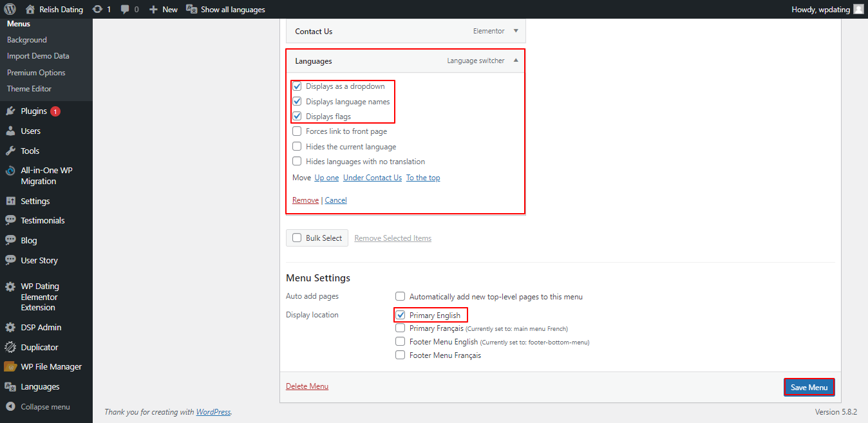The width and height of the screenshot is (868, 423).
Task: Click the plus New icon in admin bar
Action: 153,9
